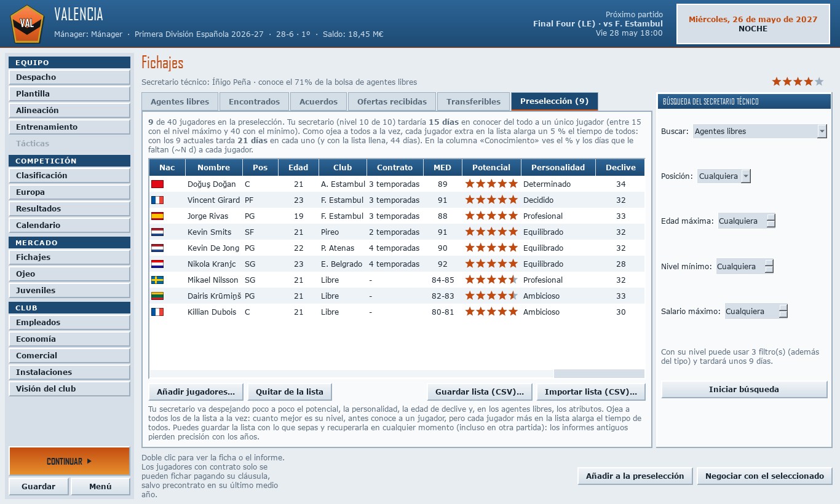
Task: Click the Valencia VAL club badge
Action: pos(27,23)
